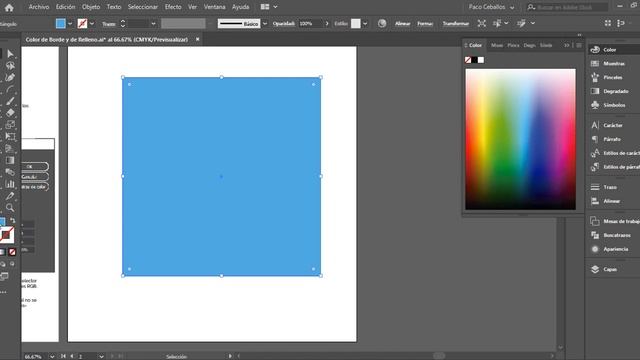
Task: Open the fill color dropdown in control bar
Action: pos(70,24)
